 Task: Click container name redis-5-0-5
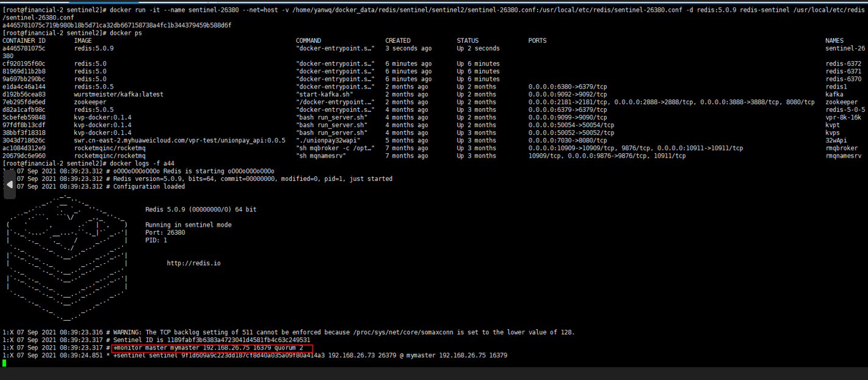pos(845,110)
